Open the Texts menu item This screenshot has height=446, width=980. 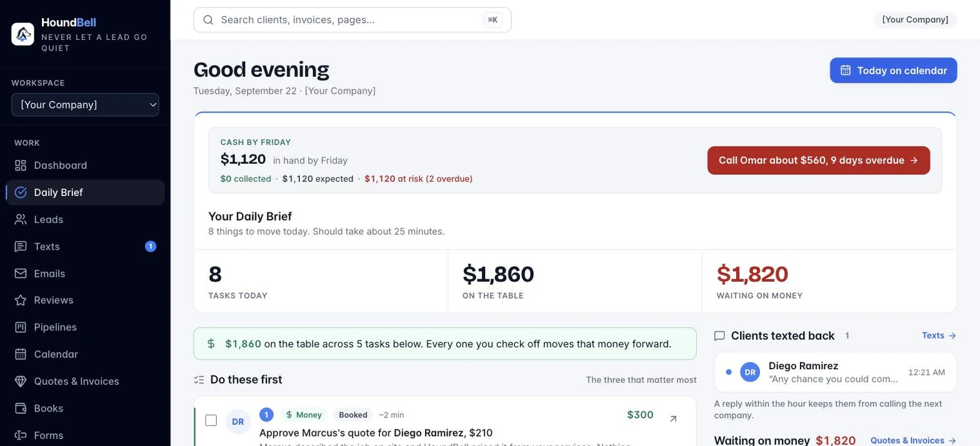pyautogui.click(x=85, y=247)
